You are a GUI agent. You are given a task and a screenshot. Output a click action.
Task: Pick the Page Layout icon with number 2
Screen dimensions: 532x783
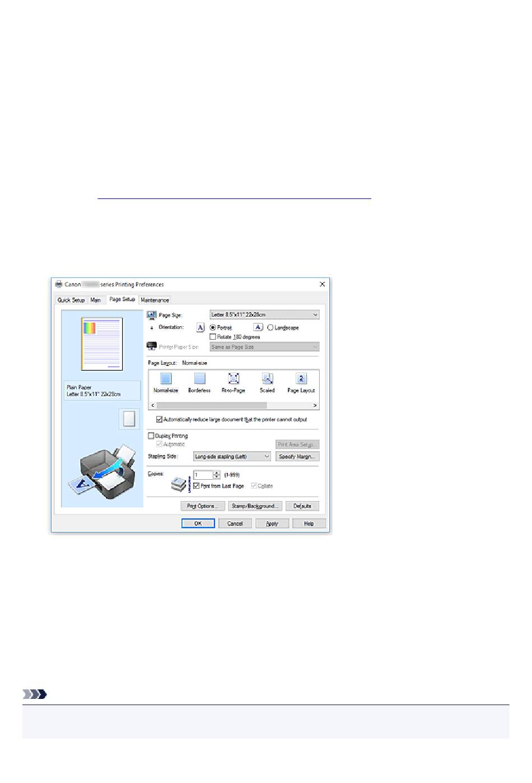301,379
